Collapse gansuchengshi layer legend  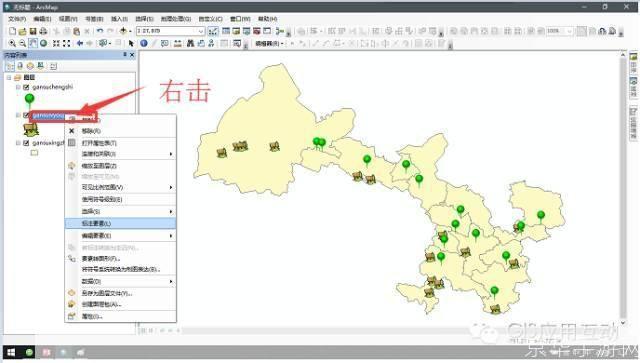[18, 87]
